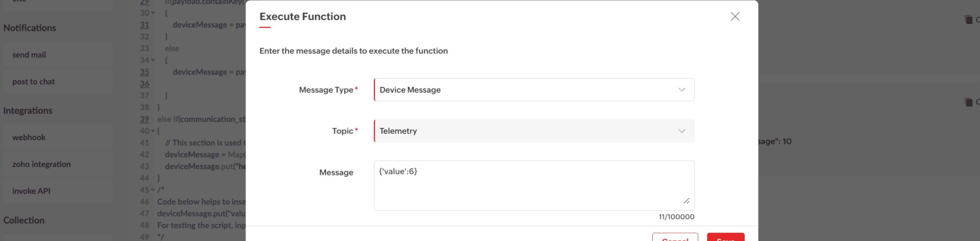Click the Message box resize handle
The image size is (980, 241).
pyautogui.click(x=686, y=201)
